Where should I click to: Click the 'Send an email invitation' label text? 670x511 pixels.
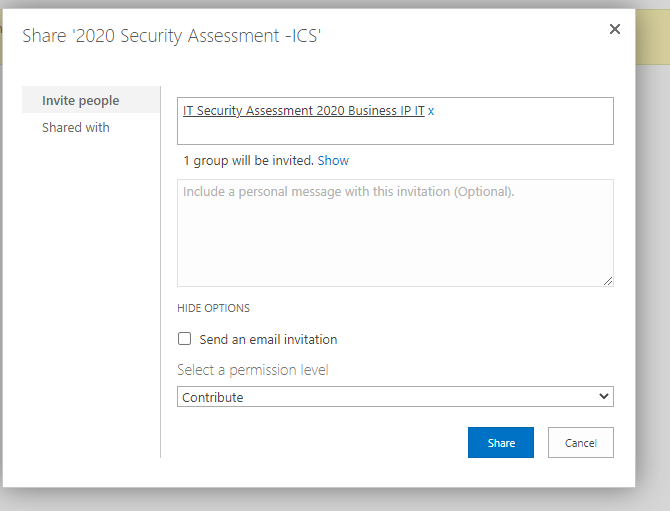point(268,340)
